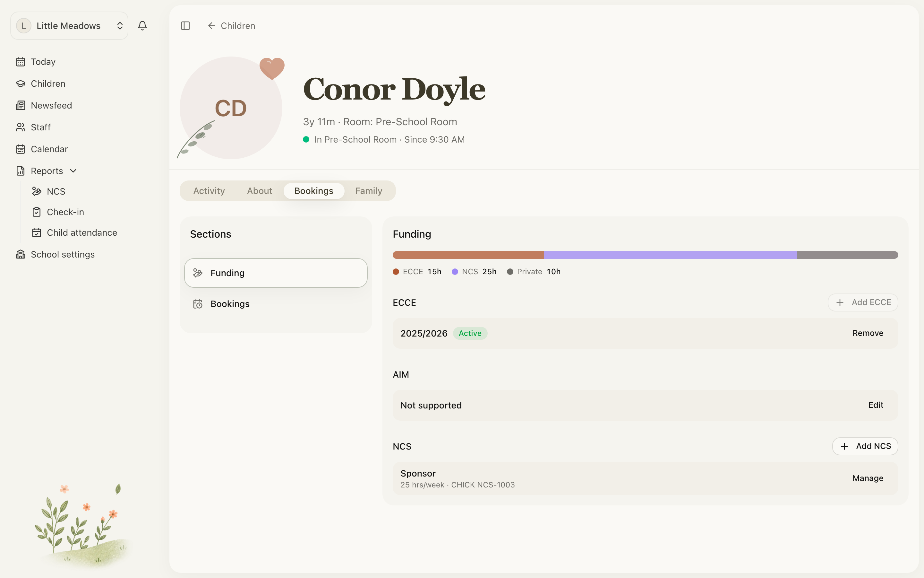Click '3y 11m · Room: Pre-School Room' text
The image size is (924, 578).
[x=380, y=122]
